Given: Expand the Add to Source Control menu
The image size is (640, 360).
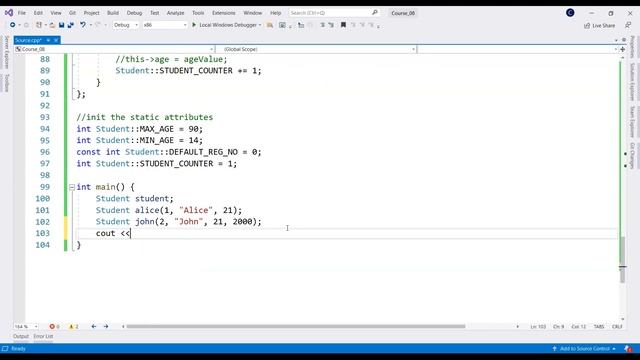Looking at the screenshot, I should [x=584, y=349].
